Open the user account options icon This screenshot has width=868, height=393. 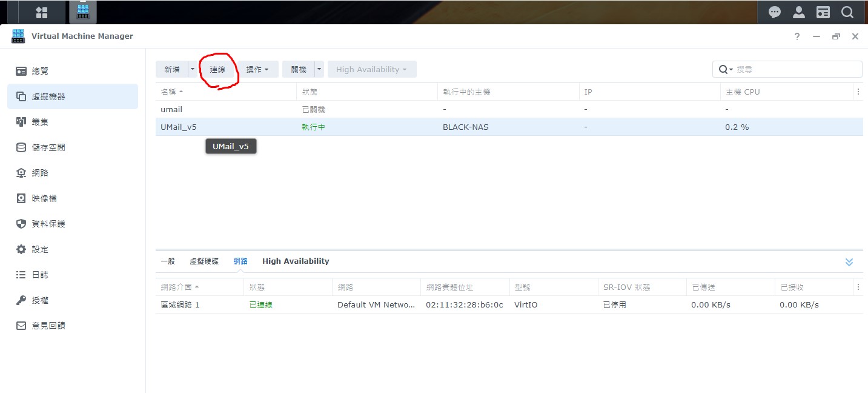pos(798,12)
